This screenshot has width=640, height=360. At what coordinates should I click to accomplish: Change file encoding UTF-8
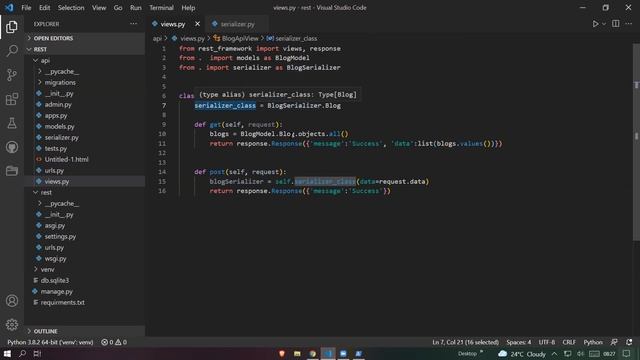click(x=547, y=342)
